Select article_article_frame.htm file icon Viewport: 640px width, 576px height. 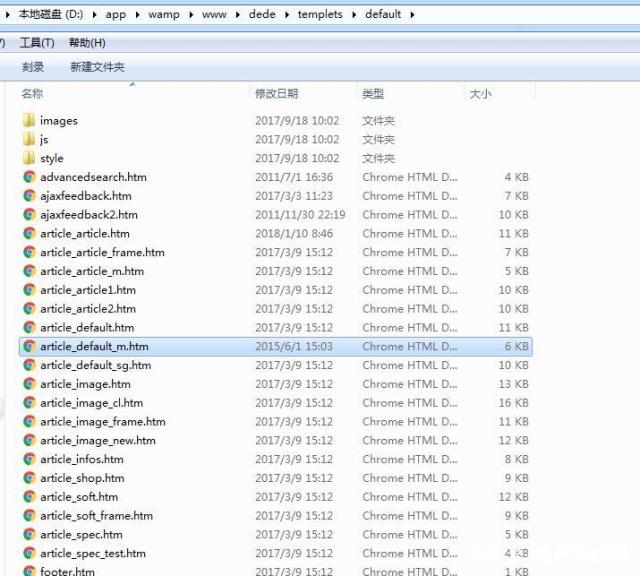29,252
